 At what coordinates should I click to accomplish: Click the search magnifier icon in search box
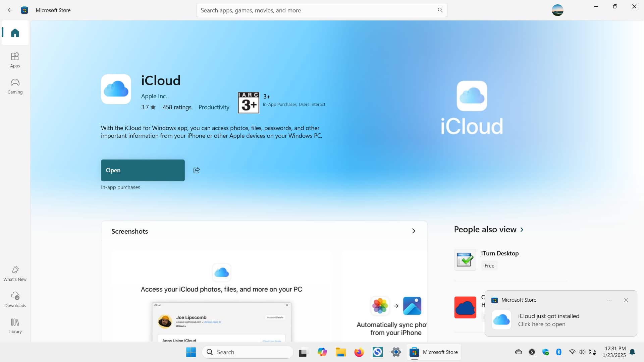[440, 10]
